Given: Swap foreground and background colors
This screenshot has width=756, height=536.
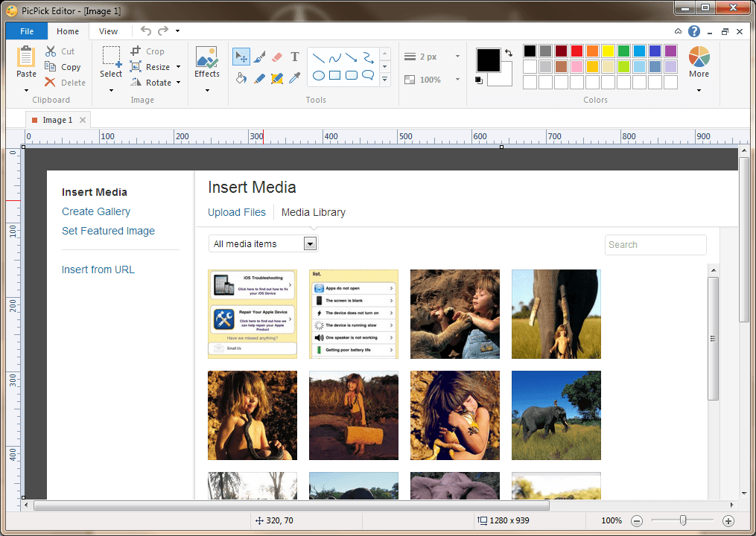Looking at the screenshot, I should [509, 53].
